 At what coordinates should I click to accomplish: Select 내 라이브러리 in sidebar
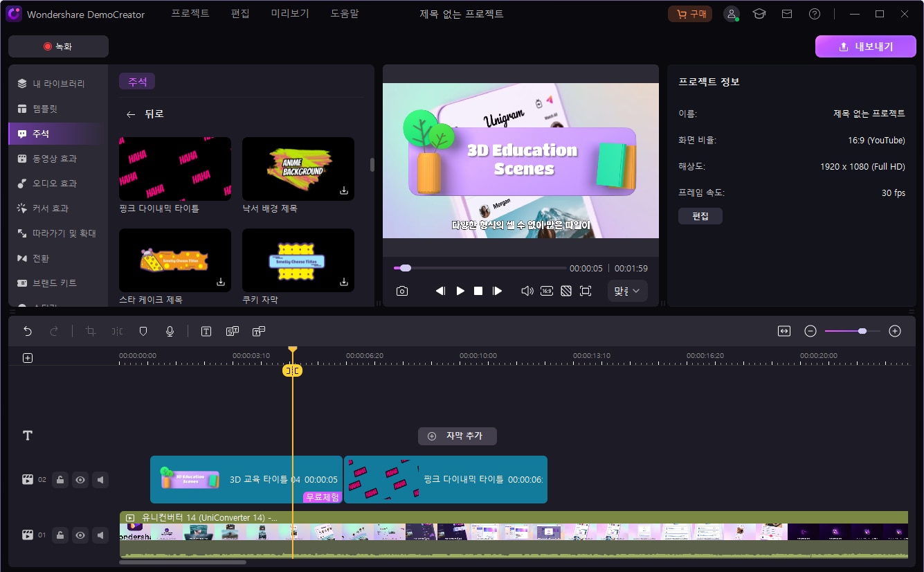tap(58, 84)
